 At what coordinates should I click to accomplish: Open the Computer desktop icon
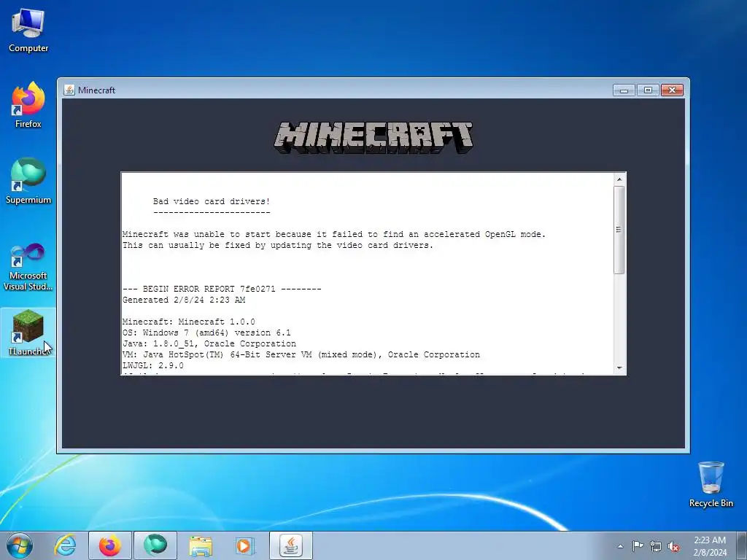[28, 31]
